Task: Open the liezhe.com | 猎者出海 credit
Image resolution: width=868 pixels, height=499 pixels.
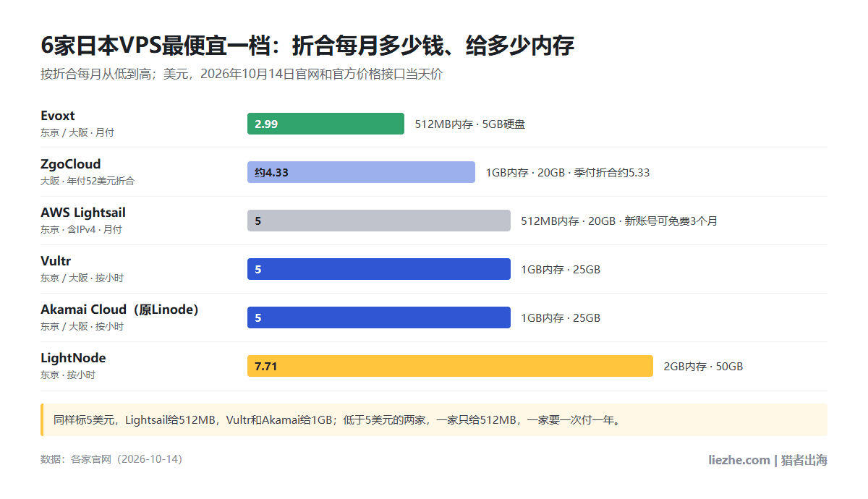Action: 767,460
